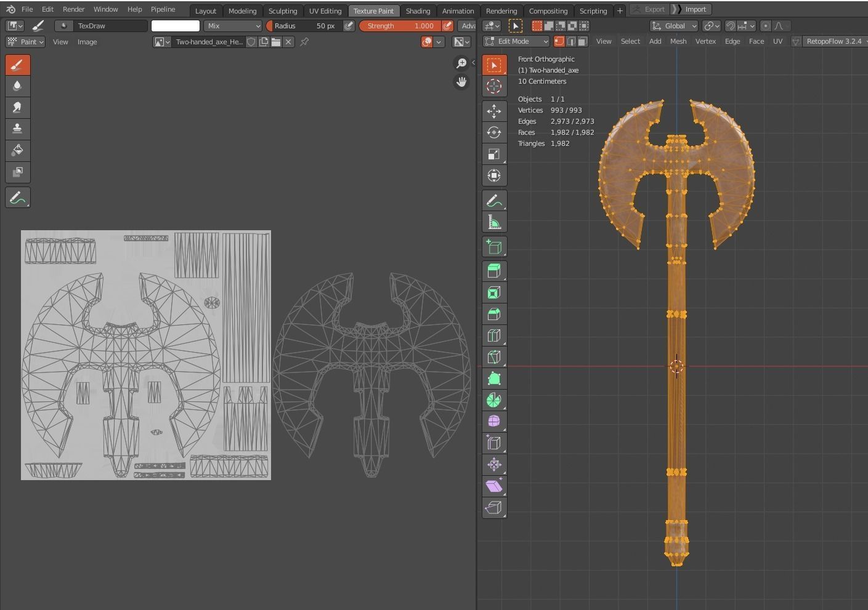This screenshot has width=868, height=610.
Task: Open Global transform orientation dropdown
Action: click(x=674, y=26)
